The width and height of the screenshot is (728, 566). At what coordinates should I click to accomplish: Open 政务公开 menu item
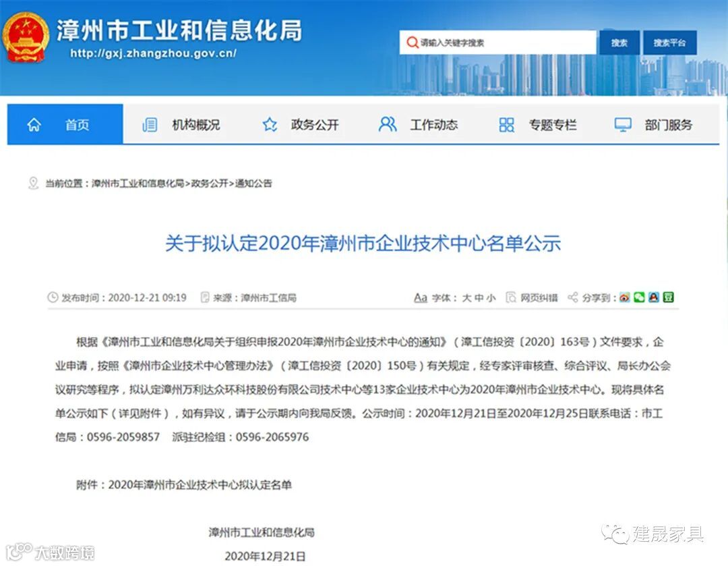pos(315,125)
